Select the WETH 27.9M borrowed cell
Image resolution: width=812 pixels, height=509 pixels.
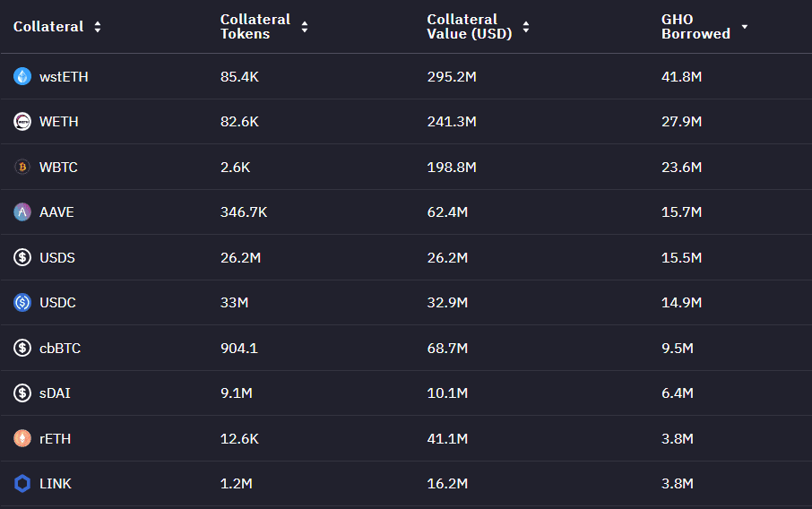pos(681,122)
